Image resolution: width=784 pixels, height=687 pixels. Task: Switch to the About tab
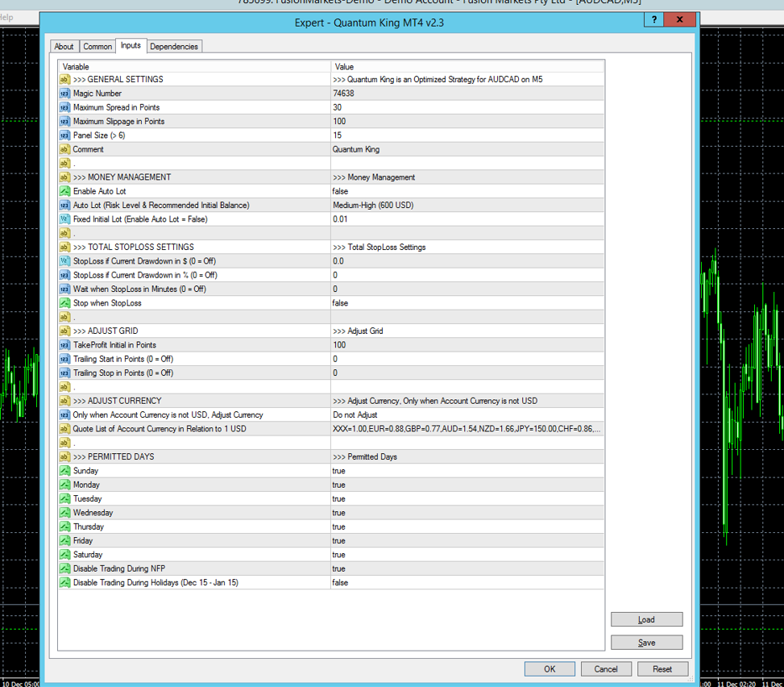click(64, 47)
